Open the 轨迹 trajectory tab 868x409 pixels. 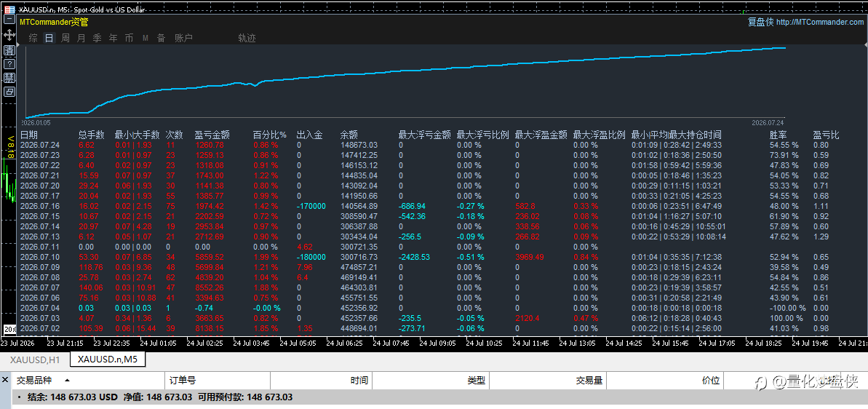(x=247, y=38)
